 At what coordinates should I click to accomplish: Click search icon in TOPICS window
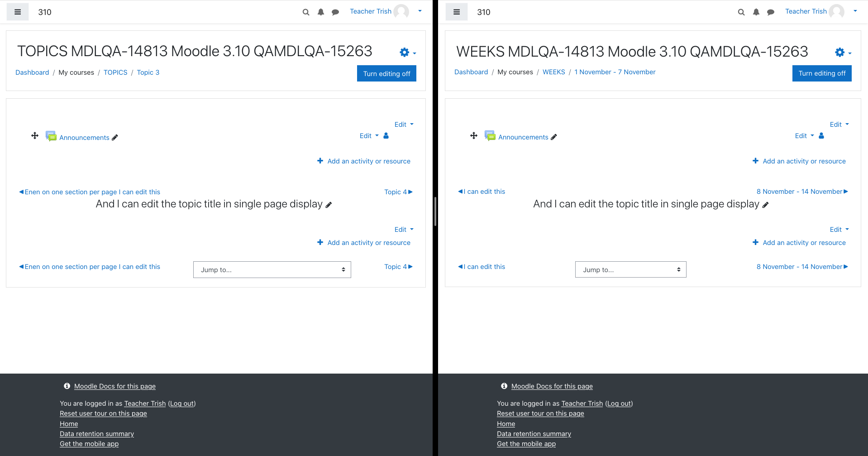306,12
